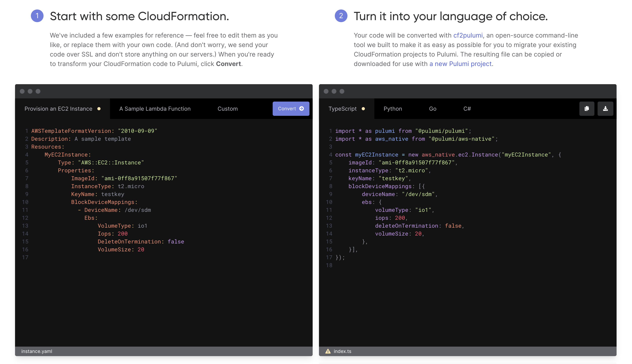The width and height of the screenshot is (632, 364).
Task: Select the A Sample Lambda Function tab
Action: [155, 109]
